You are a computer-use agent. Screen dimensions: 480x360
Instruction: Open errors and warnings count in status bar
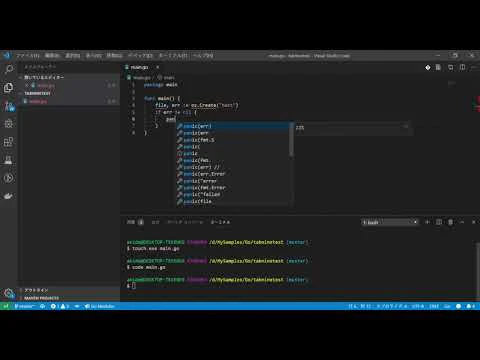(60, 306)
